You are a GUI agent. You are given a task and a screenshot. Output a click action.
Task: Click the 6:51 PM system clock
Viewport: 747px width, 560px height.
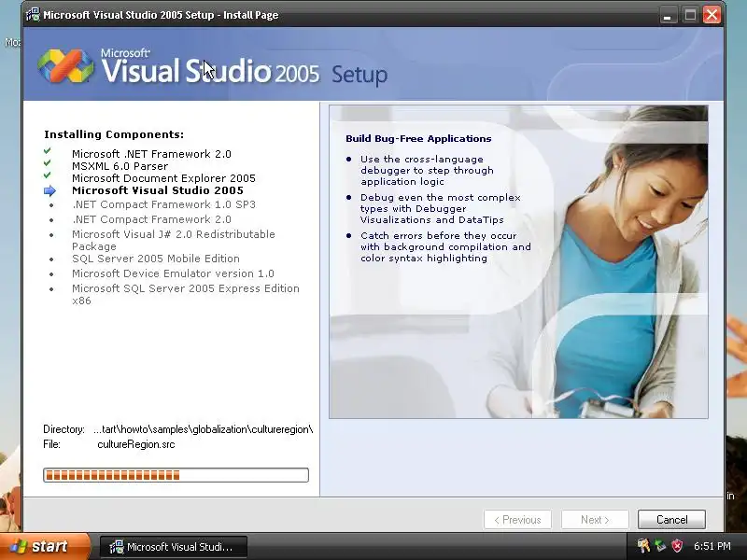[x=712, y=546]
